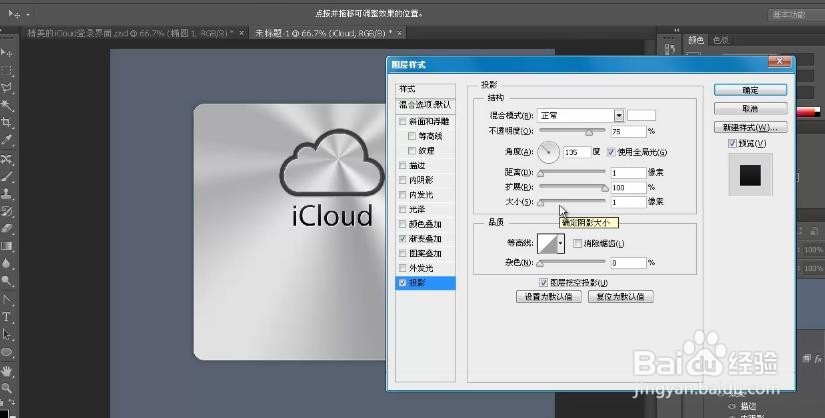Click the style preview thumbnail

pos(750,175)
